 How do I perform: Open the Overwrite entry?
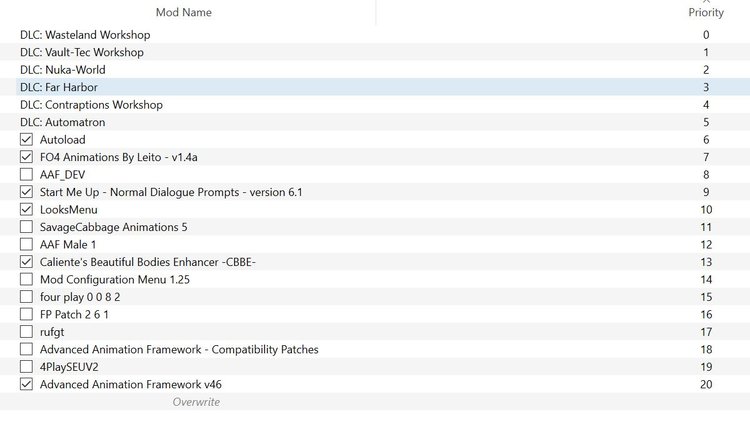(196, 402)
